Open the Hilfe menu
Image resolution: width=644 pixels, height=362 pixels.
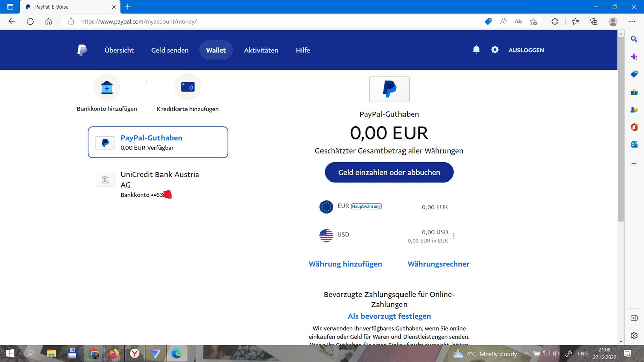click(x=303, y=50)
